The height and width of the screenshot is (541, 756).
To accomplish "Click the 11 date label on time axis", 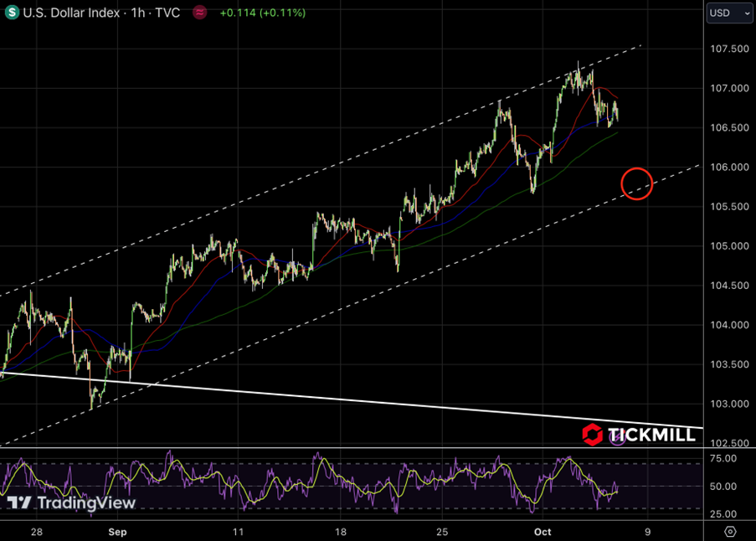I will tap(238, 532).
